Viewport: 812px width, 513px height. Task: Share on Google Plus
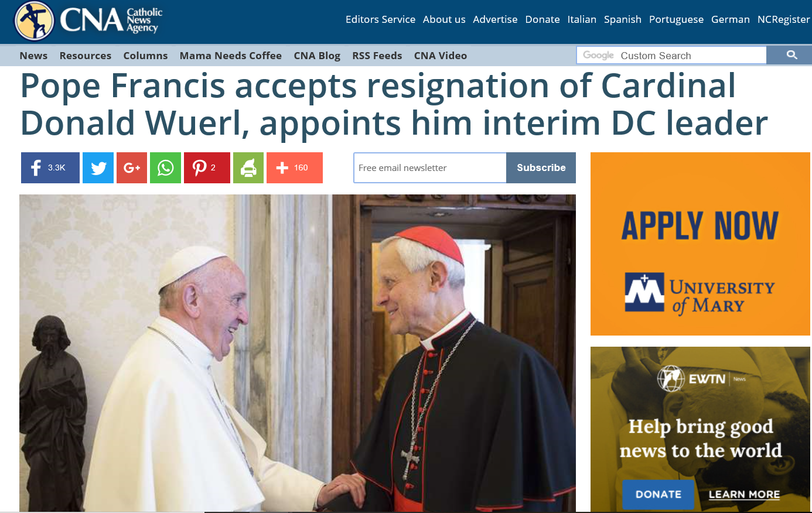coord(132,167)
